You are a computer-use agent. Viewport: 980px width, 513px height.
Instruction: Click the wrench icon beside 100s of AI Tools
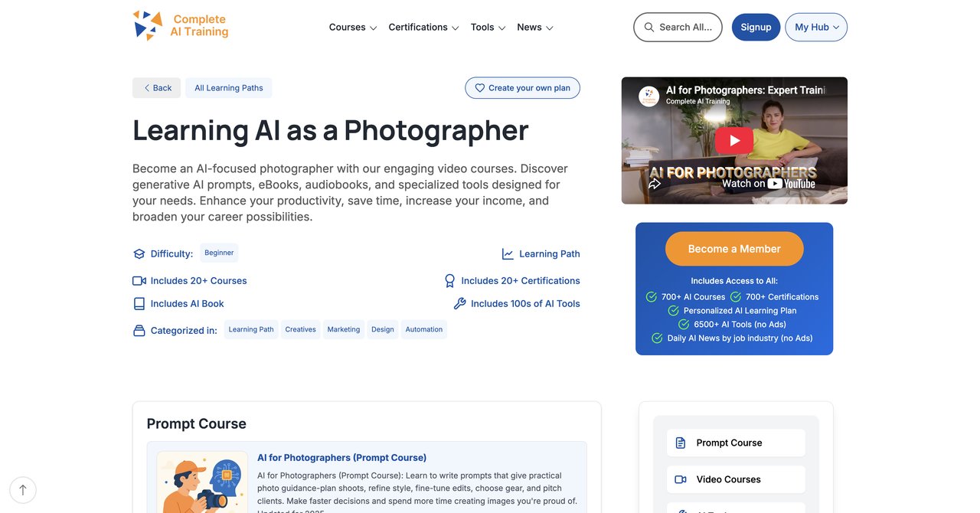click(x=459, y=304)
